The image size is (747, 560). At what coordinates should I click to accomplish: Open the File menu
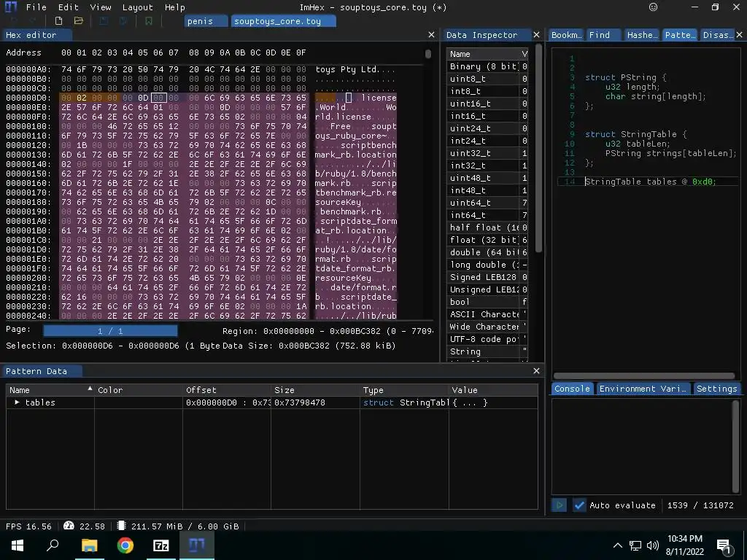[36, 7]
